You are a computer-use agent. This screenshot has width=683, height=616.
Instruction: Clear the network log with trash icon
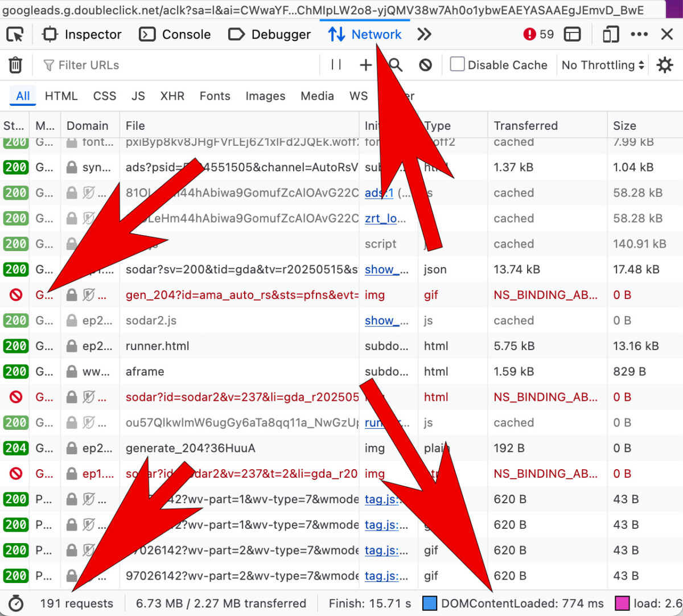pos(15,65)
